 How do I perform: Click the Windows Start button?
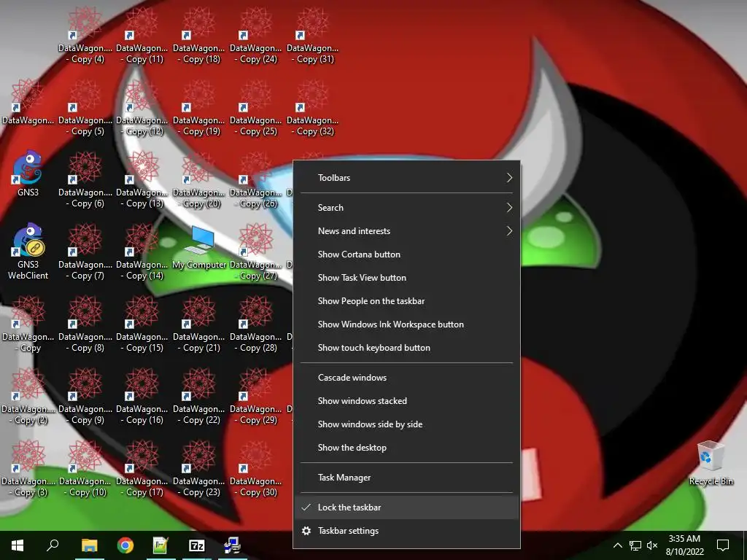point(18,545)
